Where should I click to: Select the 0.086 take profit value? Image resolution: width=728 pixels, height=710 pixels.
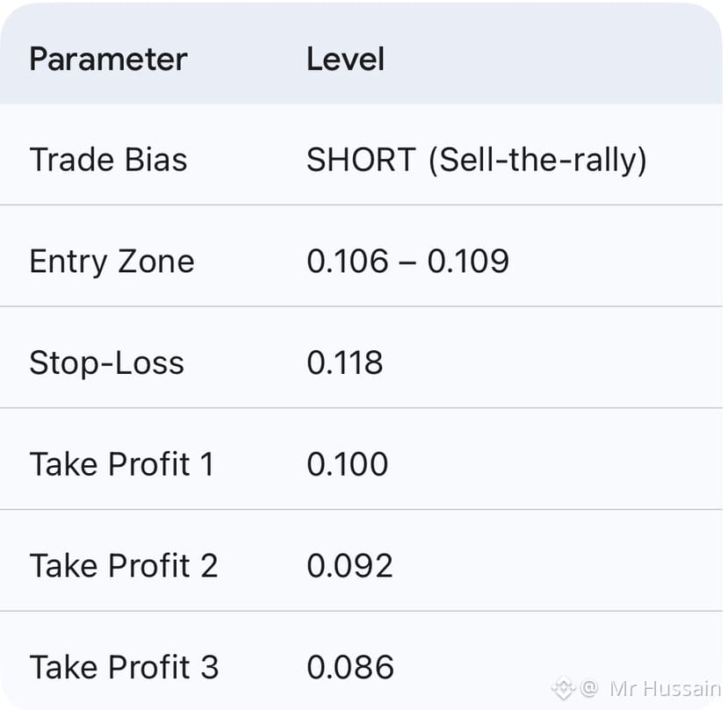click(350, 668)
